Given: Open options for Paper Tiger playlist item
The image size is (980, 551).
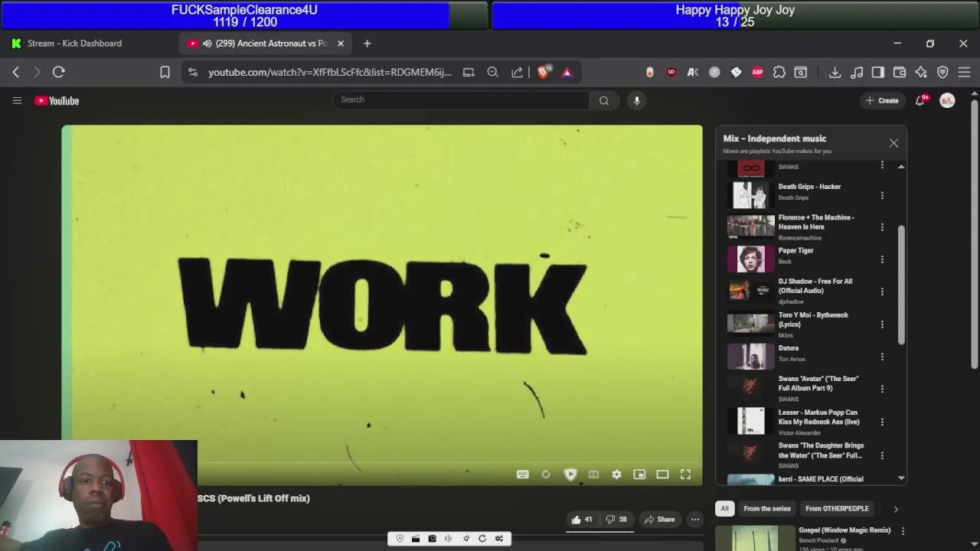Looking at the screenshot, I should click(x=882, y=259).
